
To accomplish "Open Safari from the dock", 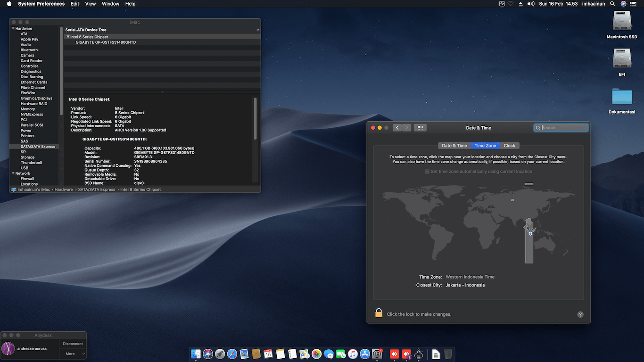I will (232, 354).
